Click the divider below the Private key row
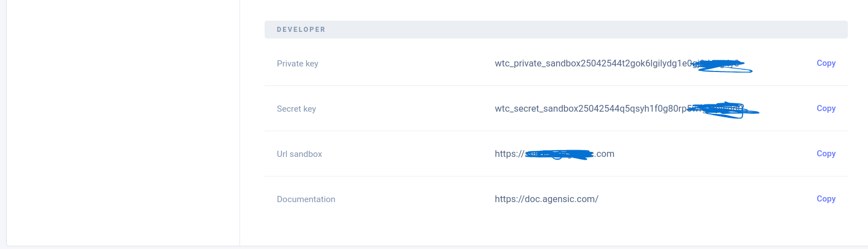The height and width of the screenshot is (249, 868). pos(556,85)
